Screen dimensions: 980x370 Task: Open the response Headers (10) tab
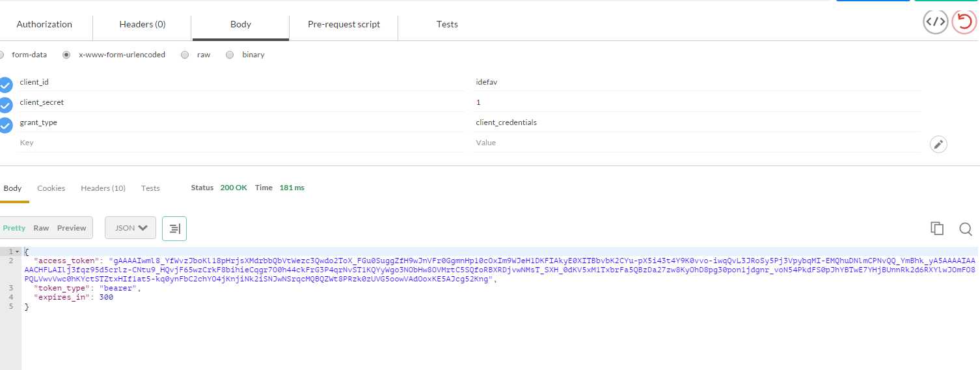pyautogui.click(x=103, y=188)
